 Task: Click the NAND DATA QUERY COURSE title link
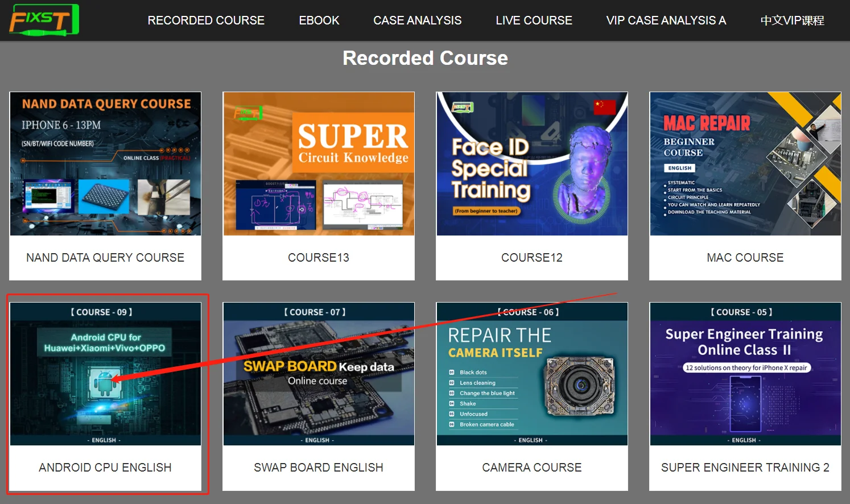(x=105, y=258)
